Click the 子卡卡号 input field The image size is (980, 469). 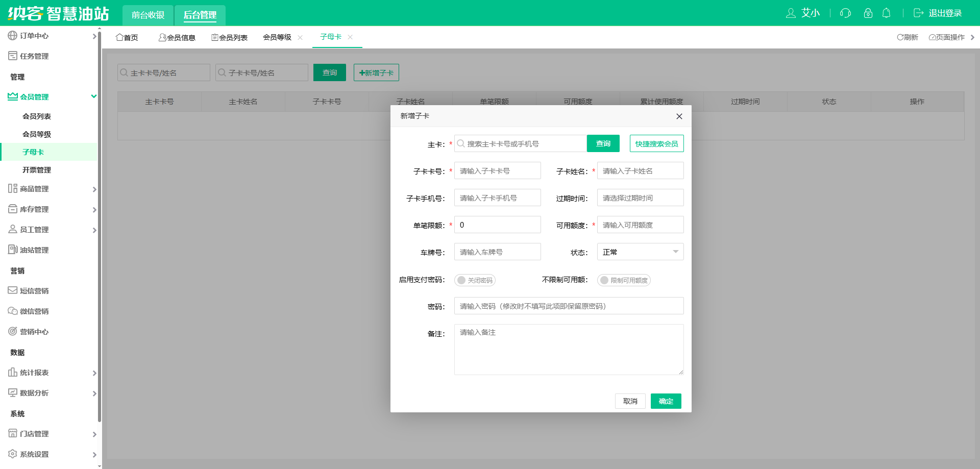click(498, 170)
